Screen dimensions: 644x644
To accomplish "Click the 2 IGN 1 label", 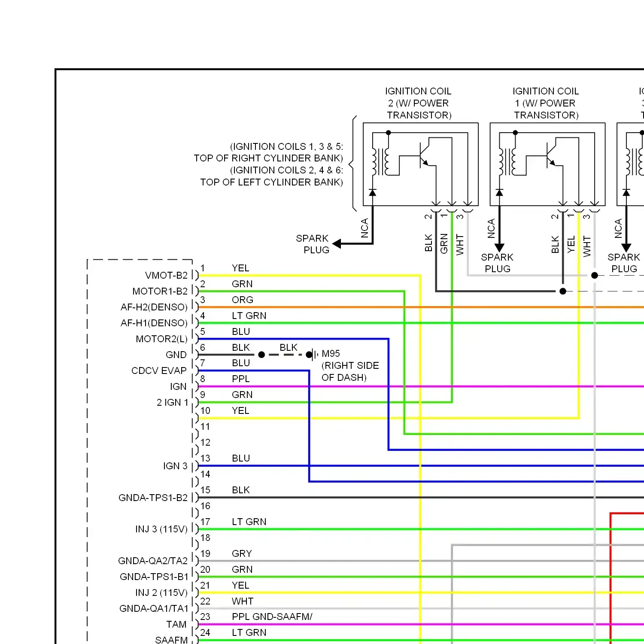I will [172, 402].
